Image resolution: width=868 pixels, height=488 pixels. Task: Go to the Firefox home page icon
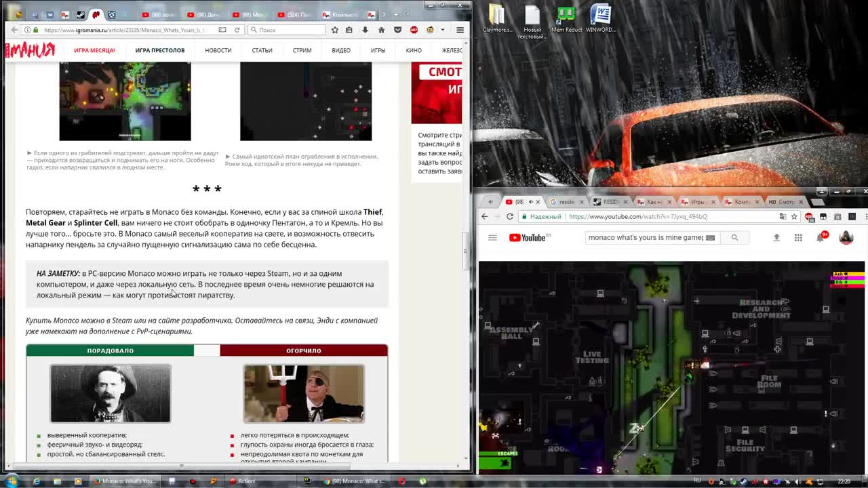click(x=381, y=30)
